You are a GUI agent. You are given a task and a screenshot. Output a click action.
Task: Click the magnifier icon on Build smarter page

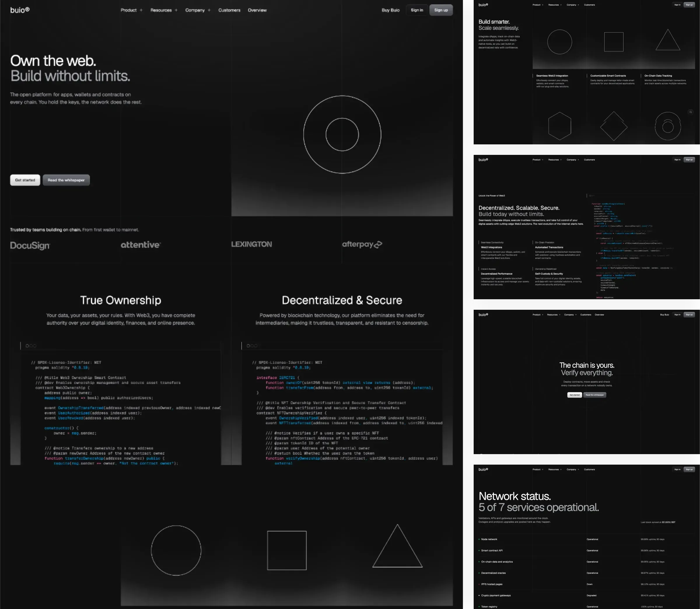coord(690,112)
